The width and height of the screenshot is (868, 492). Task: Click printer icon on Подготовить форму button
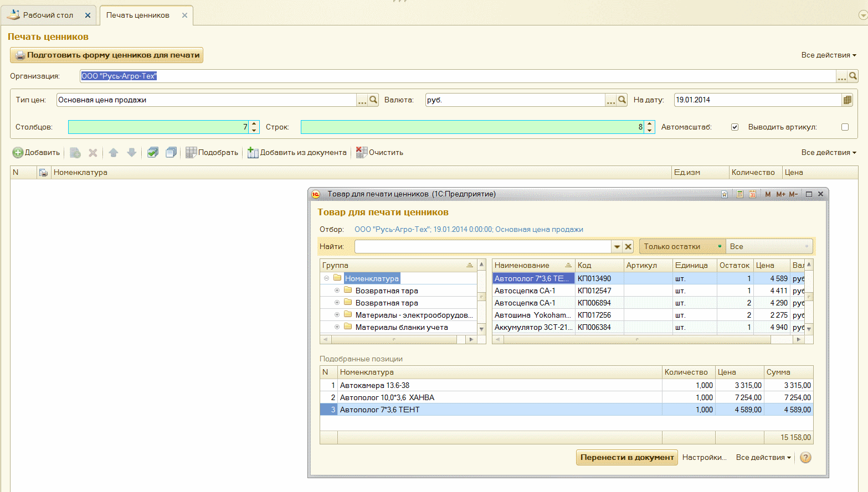(20, 55)
